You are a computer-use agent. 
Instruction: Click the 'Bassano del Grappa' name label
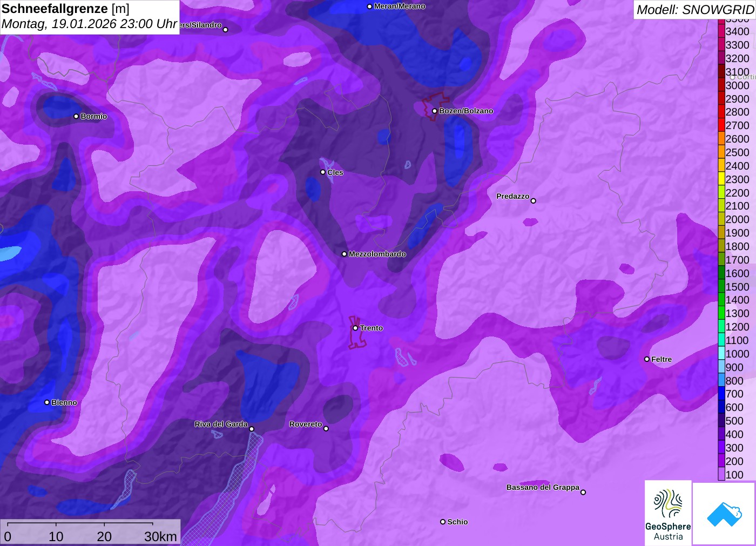click(543, 487)
